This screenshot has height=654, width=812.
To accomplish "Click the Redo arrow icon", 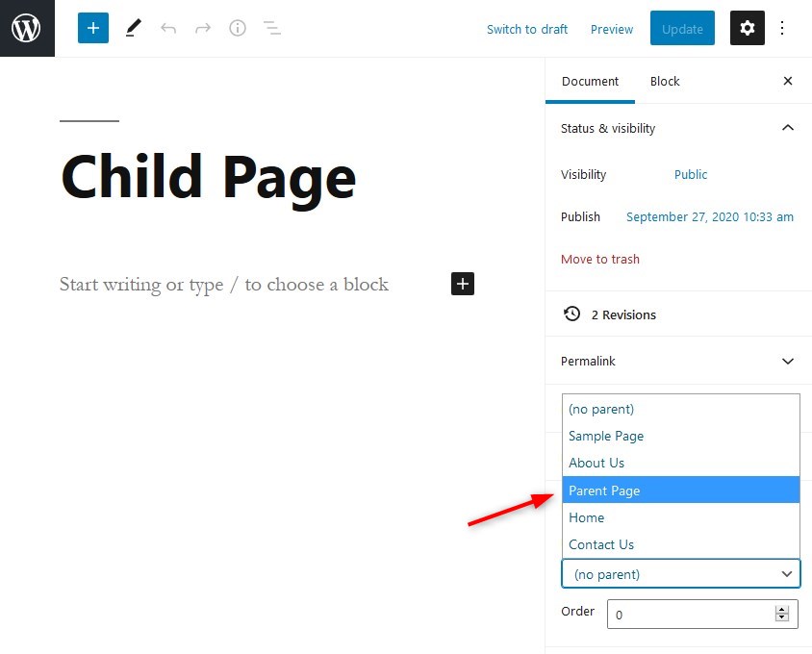I will tap(203, 28).
